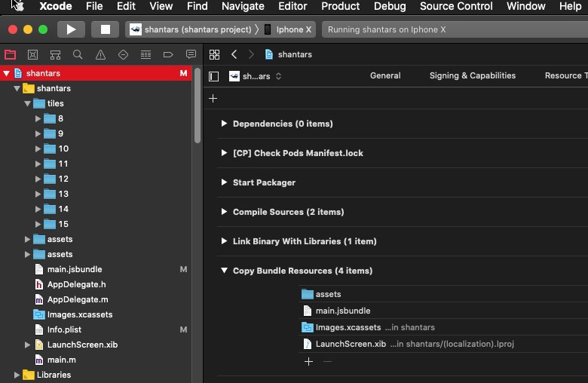The image size is (588, 383).
Task: Go forward with the right chevron
Action: (251, 54)
